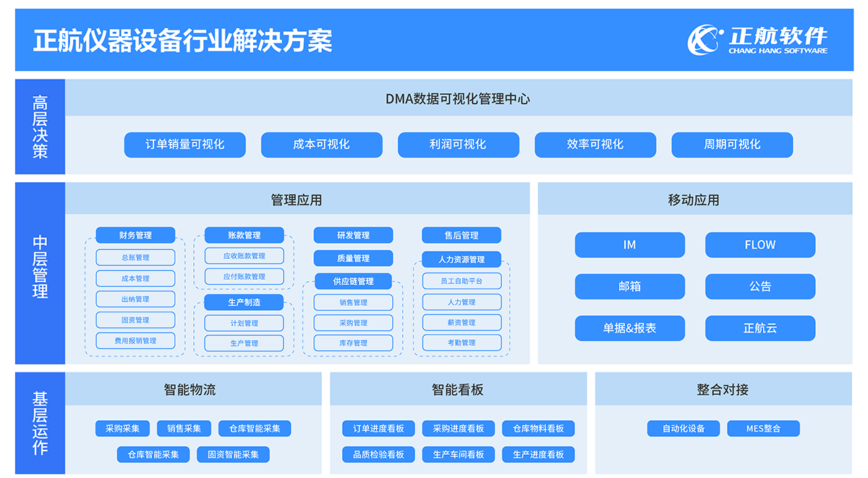Click the 单据&报表 button
This screenshot has width=868, height=478.
point(629,328)
